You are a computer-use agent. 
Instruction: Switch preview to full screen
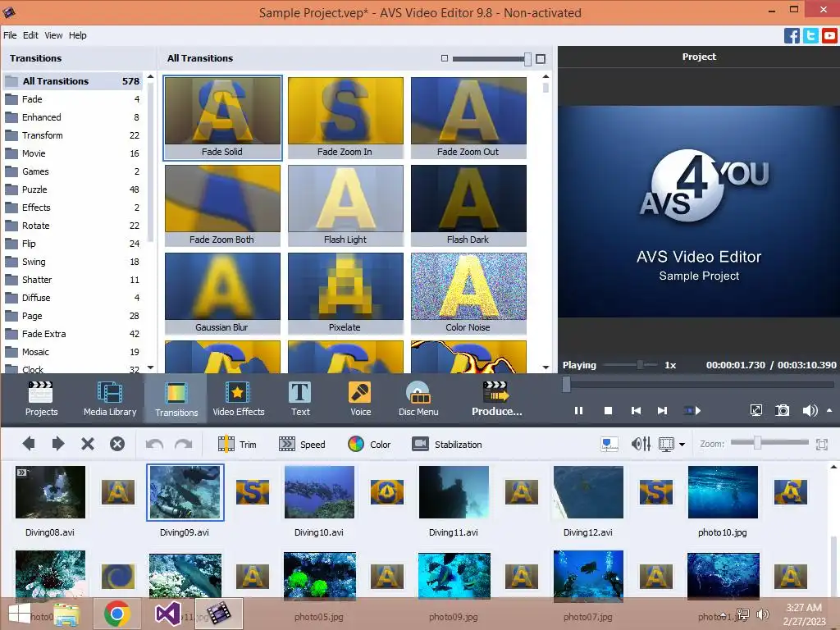click(x=756, y=410)
